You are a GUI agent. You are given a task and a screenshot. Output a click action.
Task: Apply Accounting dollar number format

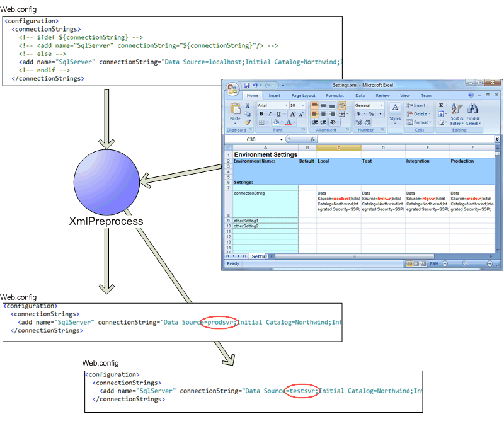(x=358, y=114)
